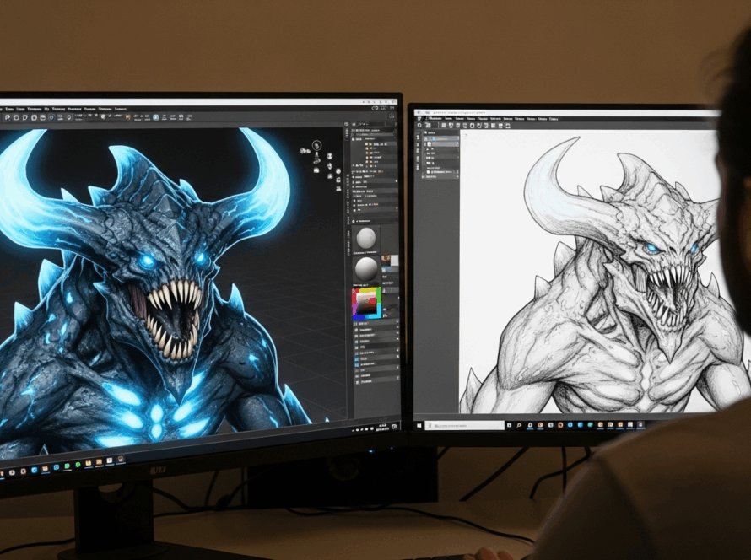Click the orange icon in left monitor toolbar
This screenshot has height=560, width=751.
[128, 117]
